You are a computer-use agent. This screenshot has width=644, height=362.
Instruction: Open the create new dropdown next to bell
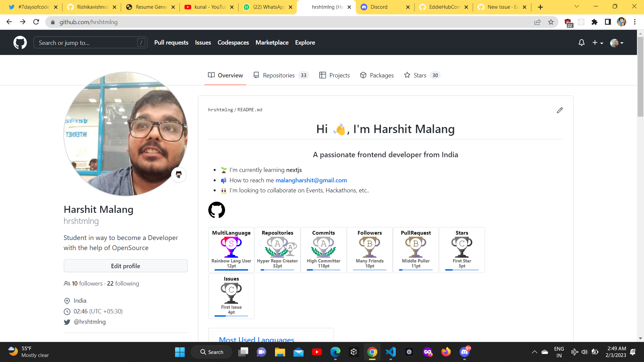(x=597, y=43)
